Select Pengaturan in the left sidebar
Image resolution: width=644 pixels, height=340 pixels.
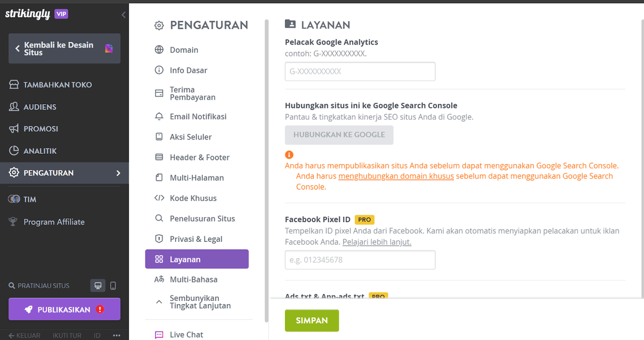(64, 173)
